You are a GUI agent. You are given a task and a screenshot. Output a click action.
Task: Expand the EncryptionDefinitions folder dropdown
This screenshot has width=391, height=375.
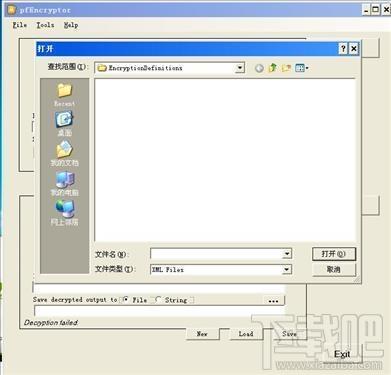[x=239, y=68]
